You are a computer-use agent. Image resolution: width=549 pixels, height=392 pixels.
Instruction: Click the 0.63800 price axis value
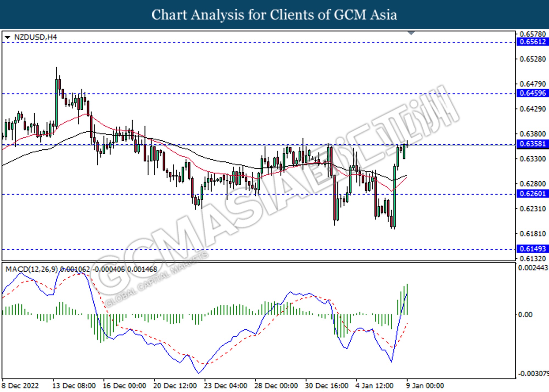(x=533, y=134)
